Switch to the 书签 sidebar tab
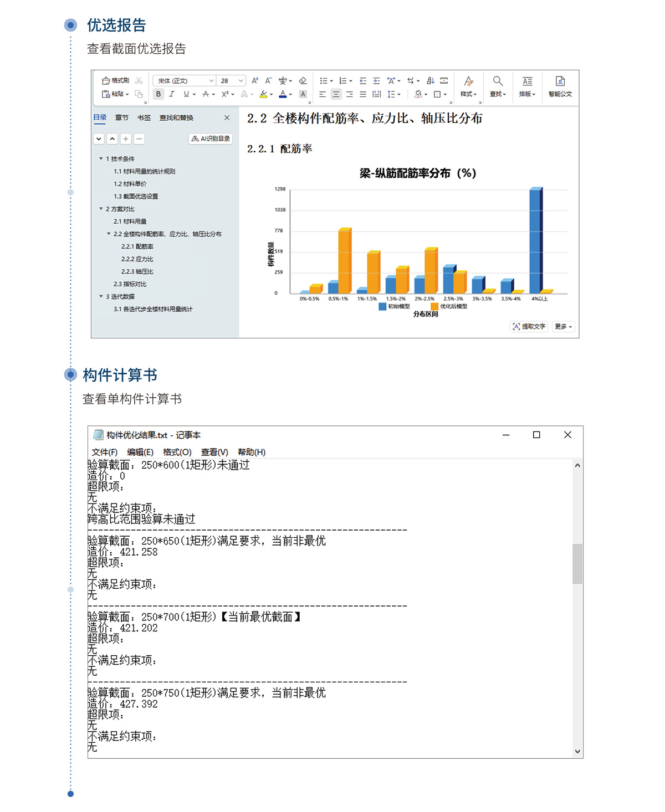The height and width of the screenshot is (812, 665). [x=144, y=118]
